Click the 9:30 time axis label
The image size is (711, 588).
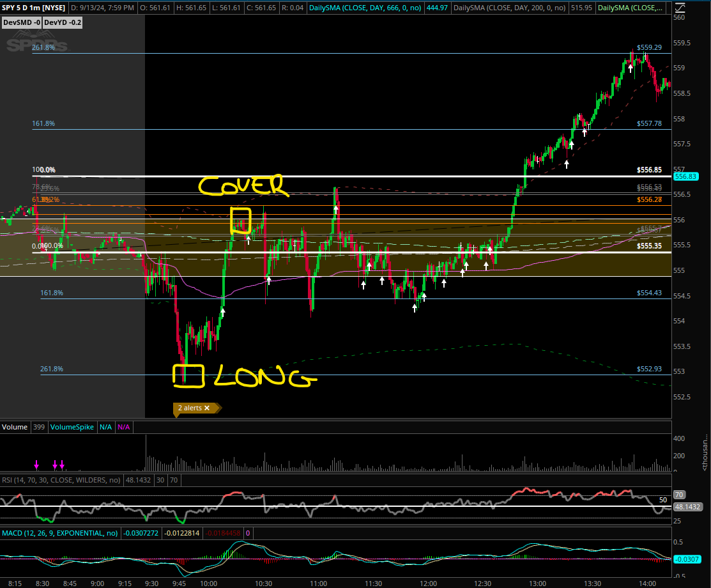coord(151,584)
